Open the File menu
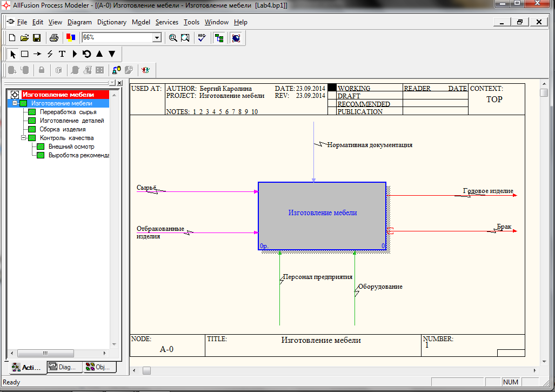The height and width of the screenshot is (392, 555). click(x=22, y=22)
